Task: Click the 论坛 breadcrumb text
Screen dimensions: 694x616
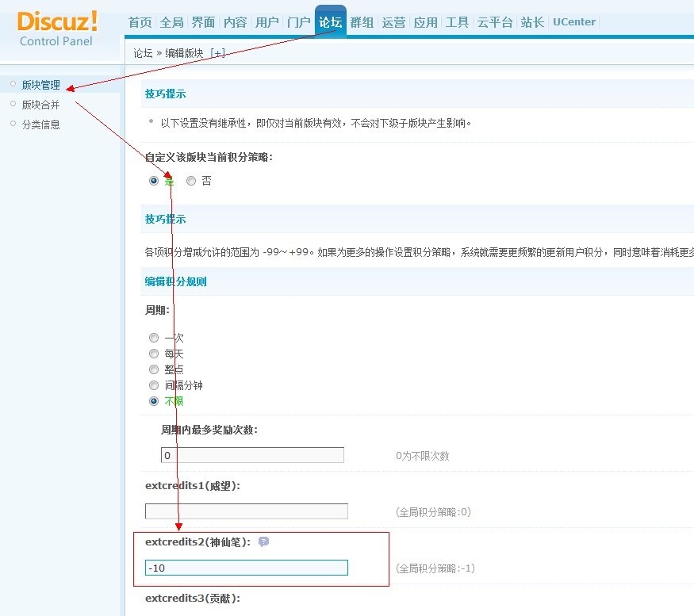Action: (x=143, y=53)
